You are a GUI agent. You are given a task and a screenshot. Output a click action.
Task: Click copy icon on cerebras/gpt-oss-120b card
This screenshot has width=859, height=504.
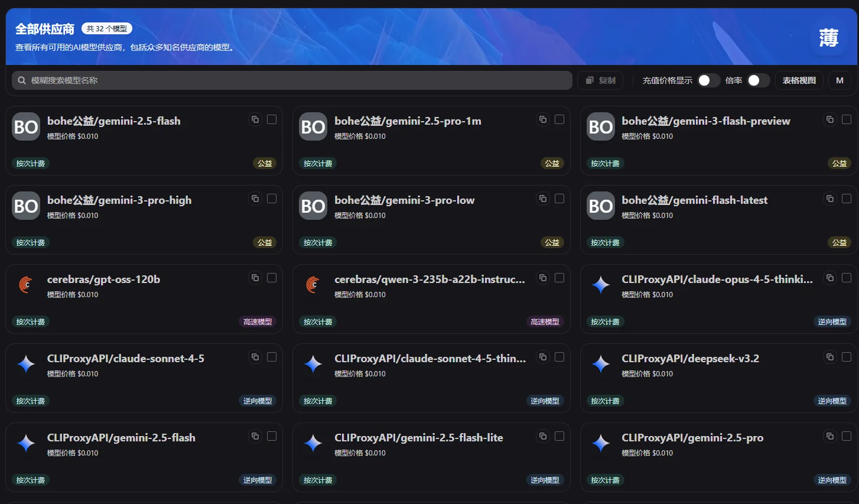(x=255, y=278)
